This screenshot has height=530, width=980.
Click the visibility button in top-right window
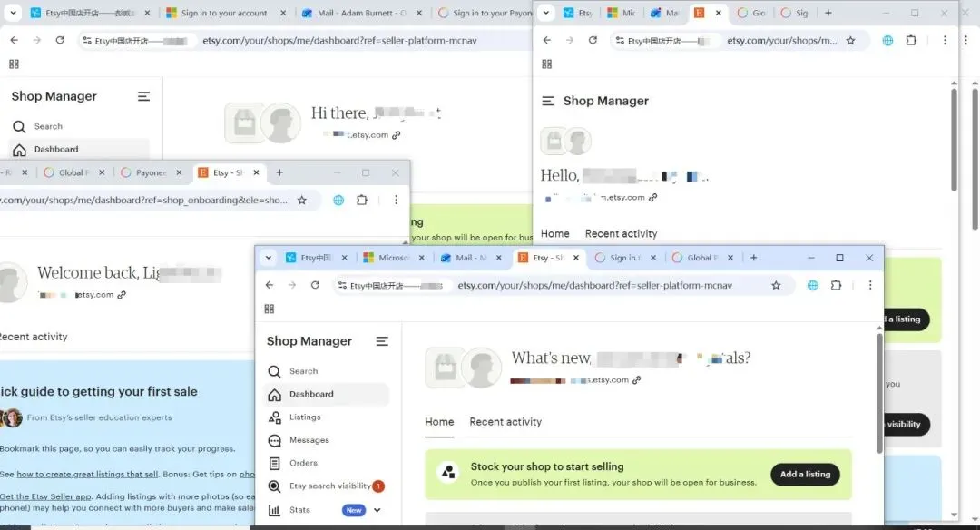point(905,425)
